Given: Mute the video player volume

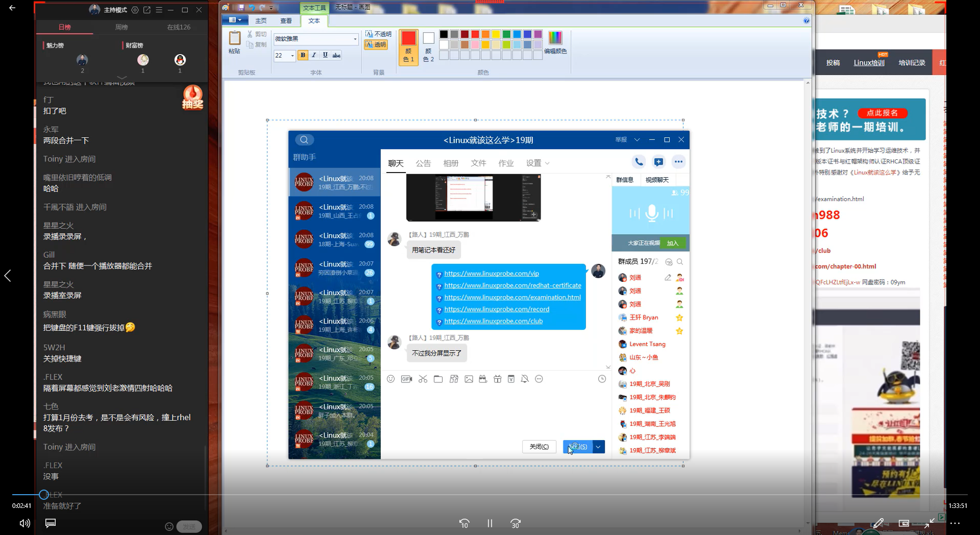Looking at the screenshot, I should point(24,523).
